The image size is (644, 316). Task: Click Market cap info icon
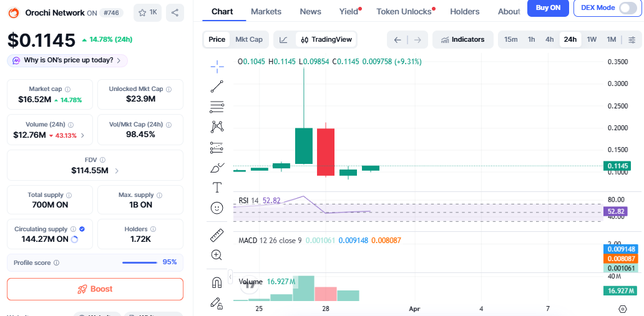click(68, 89)
